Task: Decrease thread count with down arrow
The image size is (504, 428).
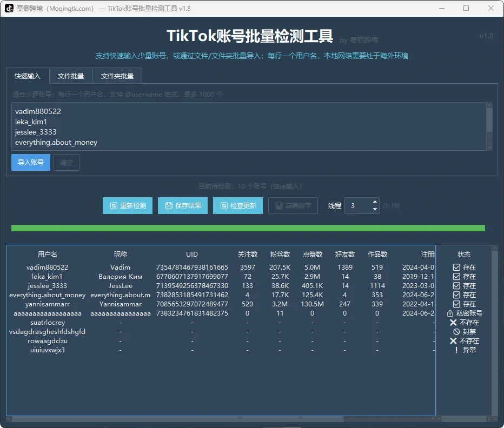Action: pyautogui.click(x=375, y=209)
